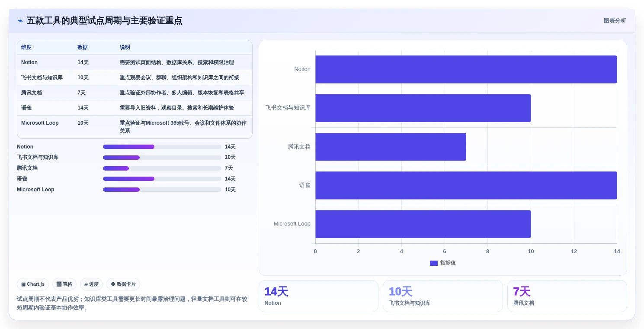This screenshot has height=329, width=644.
Task: Click the Microsoft Loop bar in chart
Action: point(423,224)
